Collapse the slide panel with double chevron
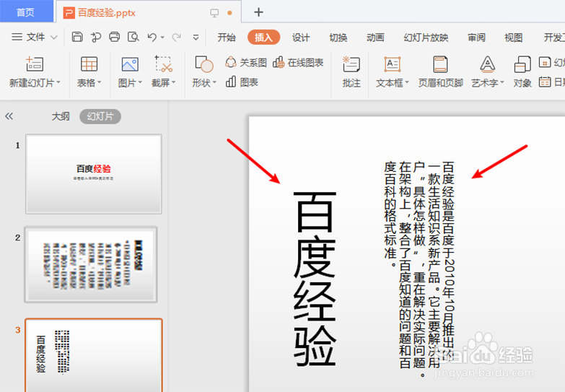 9,116
